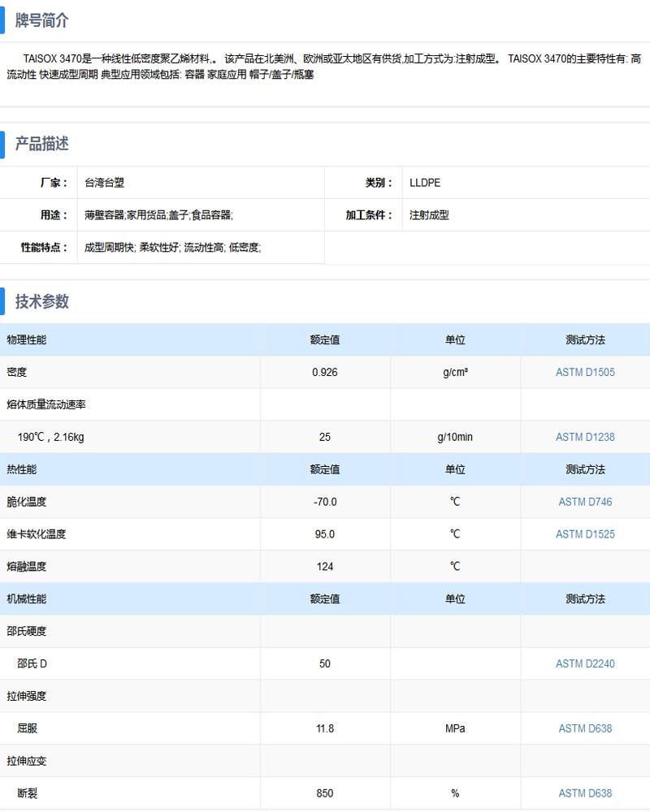Click the 拉伸应变 row label
650x812 pixels.
[x=27, y=760]
